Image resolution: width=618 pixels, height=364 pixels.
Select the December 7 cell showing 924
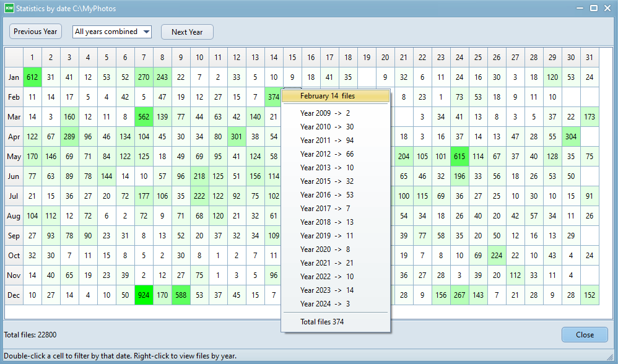pyautogui.click(x=144, y=295)
